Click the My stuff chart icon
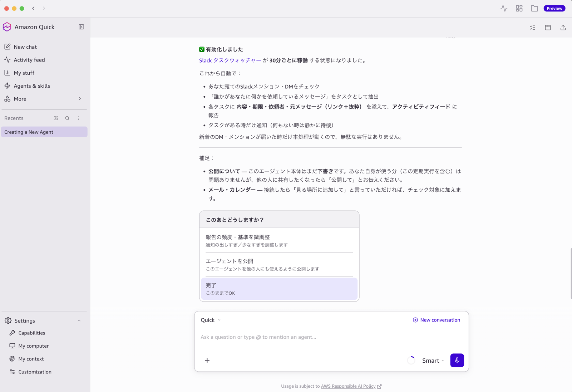572x392 pixels. pyautogui.click(x=8, y=73)
